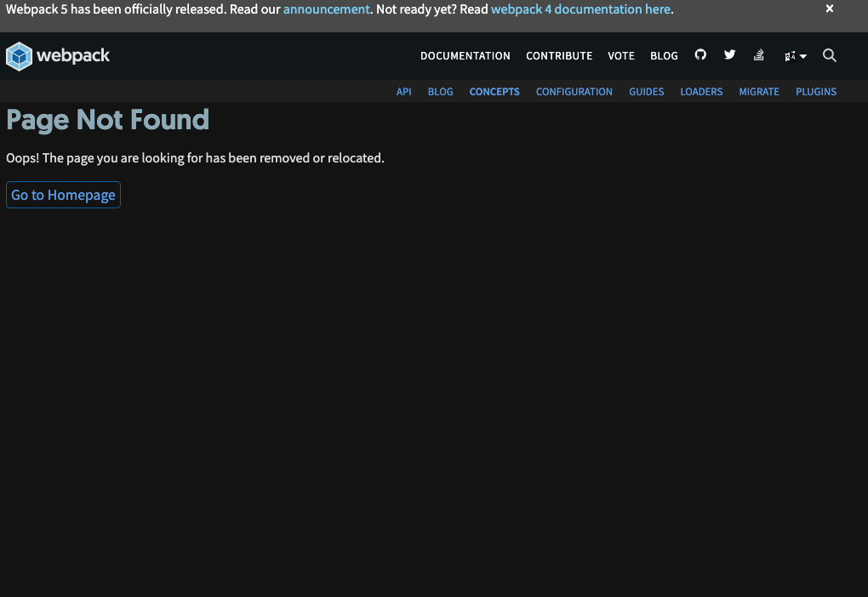868x597 pixels.
Task: Open the GitHub repository icon
Action: tap(700, 54)
